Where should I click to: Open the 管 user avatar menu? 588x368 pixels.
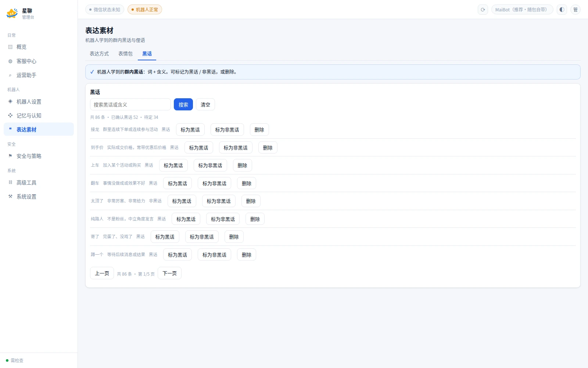pos(576,10)
